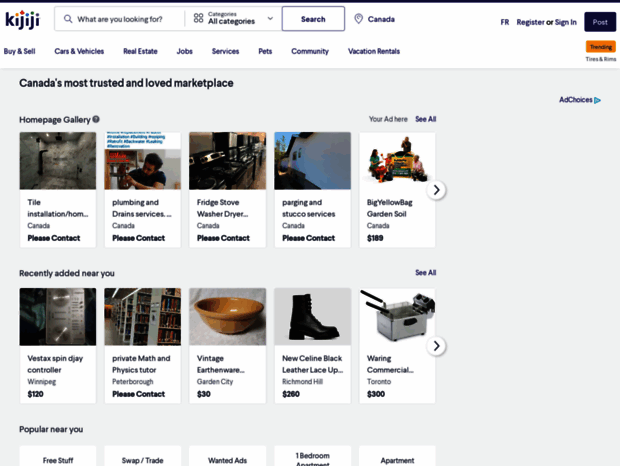
Task: Click See All for Recently added
Action: point(425,273)
